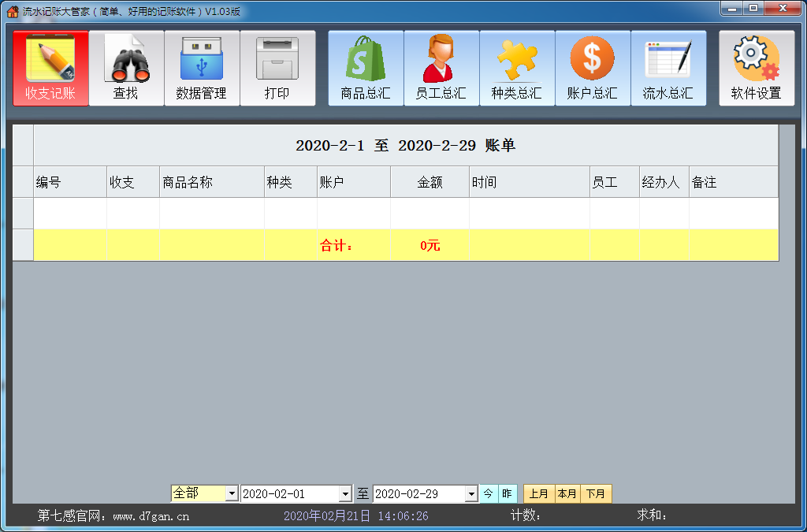
Task: Click the 商品名称 column header
Action: point(212,182)
